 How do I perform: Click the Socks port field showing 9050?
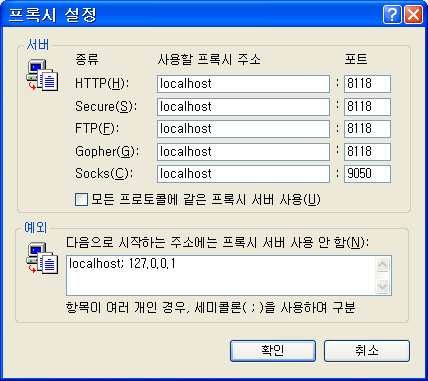point(367,174)
